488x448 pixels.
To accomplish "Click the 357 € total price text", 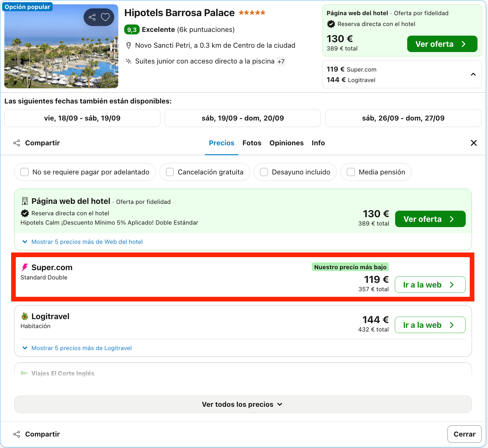I will click(373, 289).
